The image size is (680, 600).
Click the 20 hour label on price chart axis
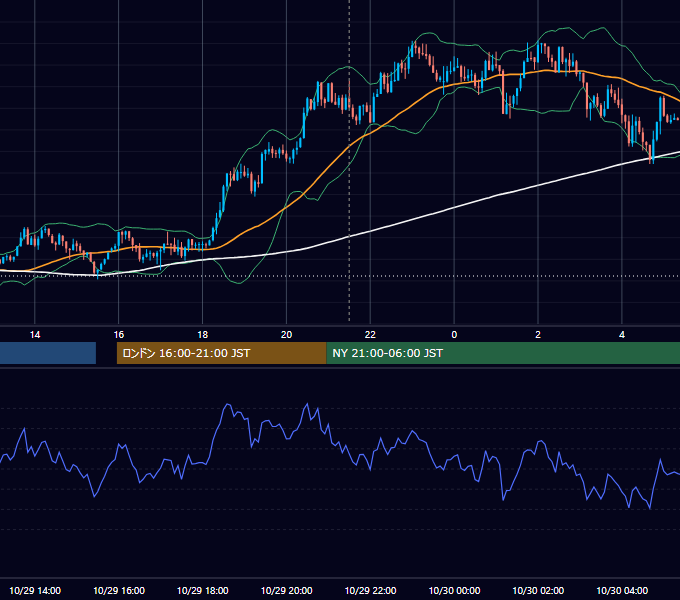point(286,335)
